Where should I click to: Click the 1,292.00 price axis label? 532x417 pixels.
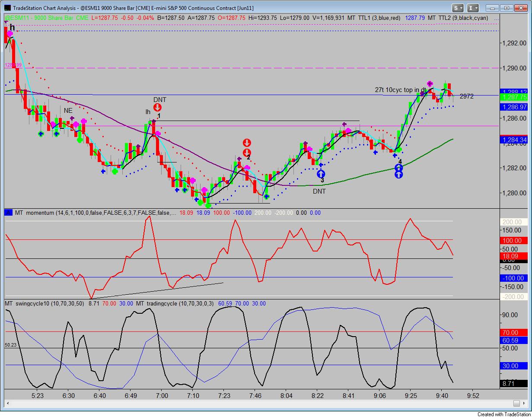tap(513, 43)
